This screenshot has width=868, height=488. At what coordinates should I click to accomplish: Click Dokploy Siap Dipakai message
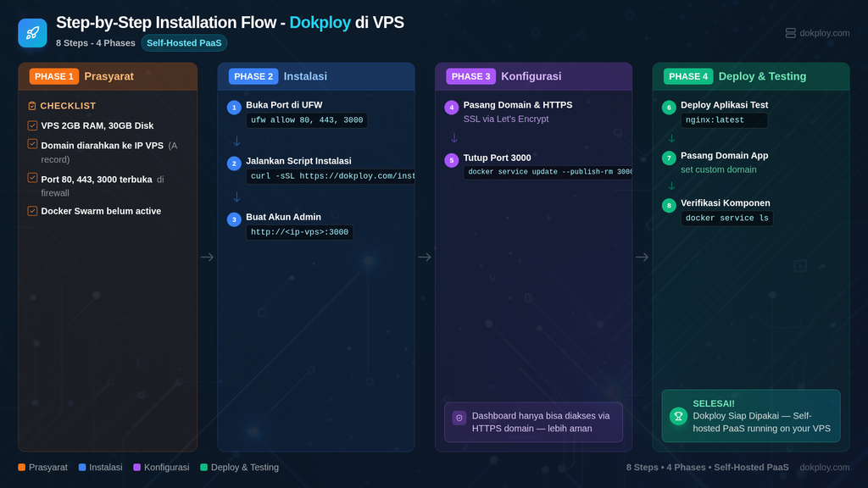[x=762, y=422]
